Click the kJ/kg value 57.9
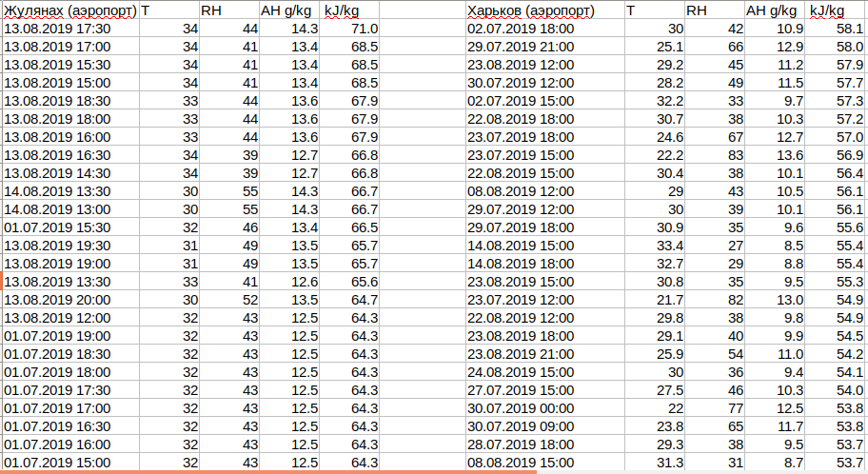The width and height of the screenshot is (868, 474). click(835, 65)
